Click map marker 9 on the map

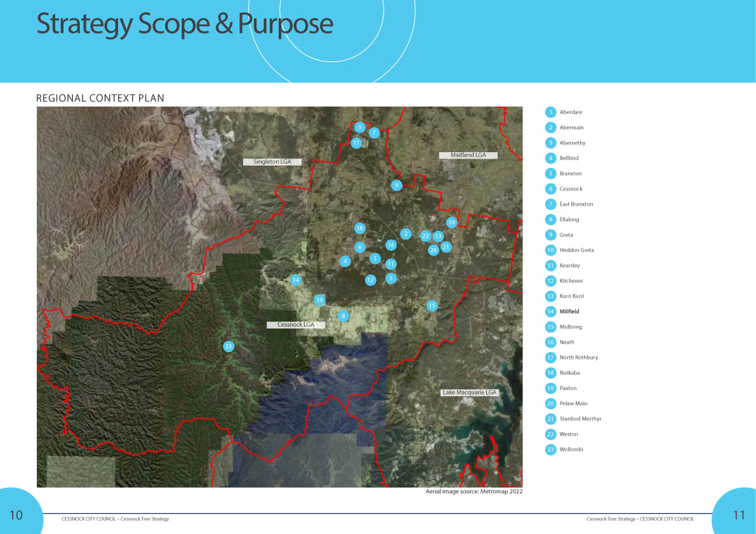pos(396,185)
